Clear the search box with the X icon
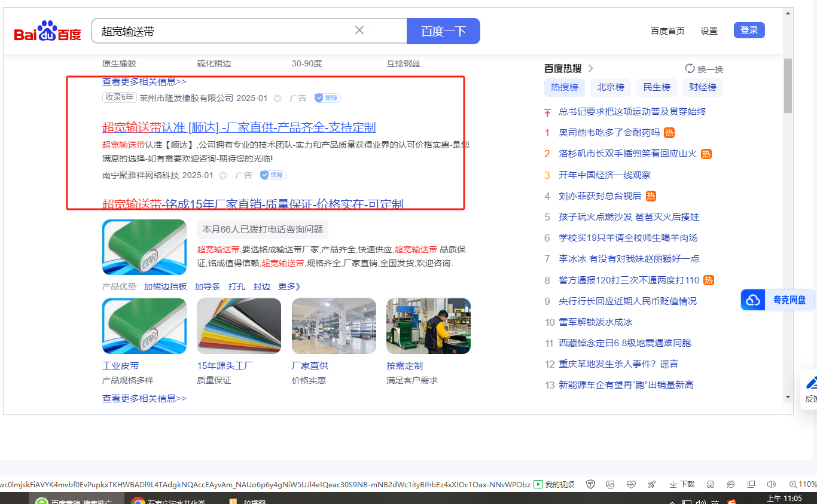 click(x=359, y=30)
